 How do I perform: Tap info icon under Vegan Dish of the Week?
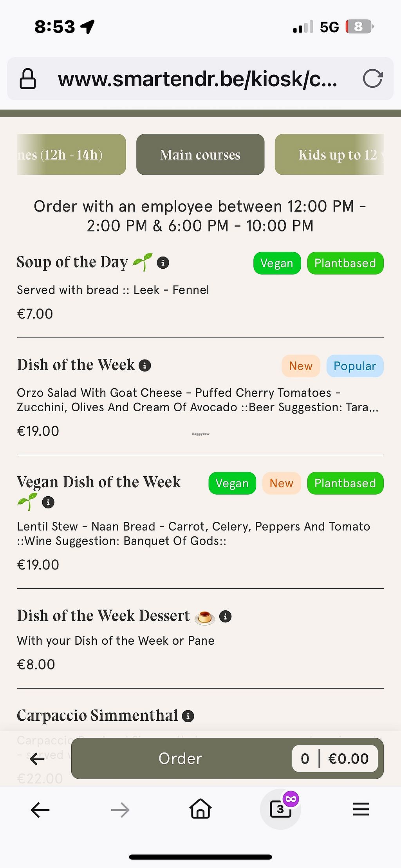coord(48,502)
